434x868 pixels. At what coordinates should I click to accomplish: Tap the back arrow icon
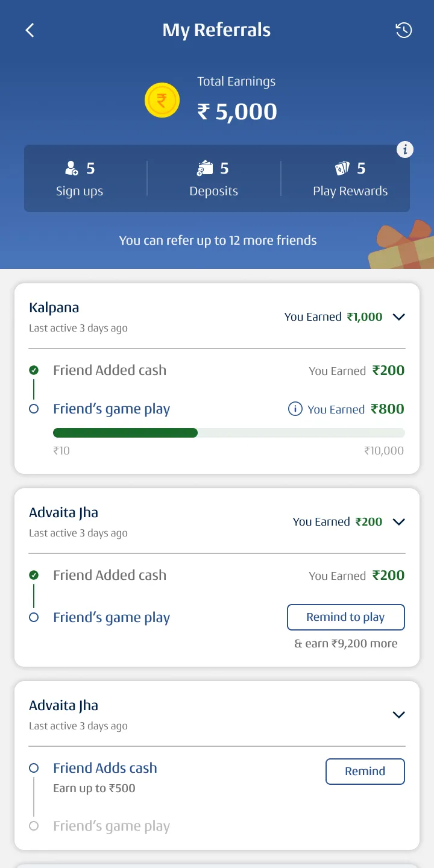30,30
